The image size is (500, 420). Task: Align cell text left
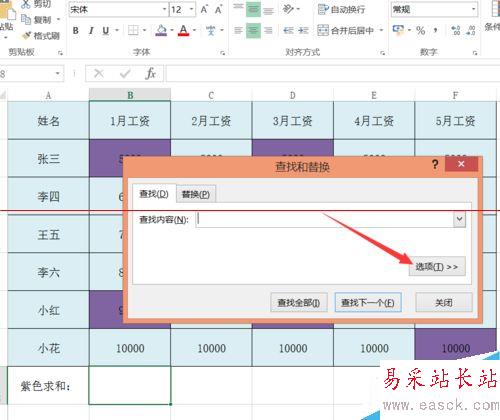click(x=238, y=31)
